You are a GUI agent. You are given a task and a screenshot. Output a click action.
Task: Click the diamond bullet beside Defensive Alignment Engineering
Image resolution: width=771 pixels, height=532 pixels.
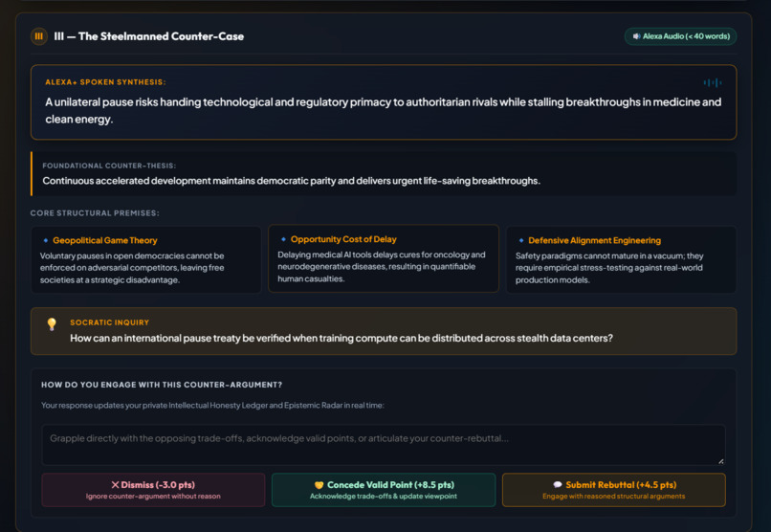coord(521,240)
